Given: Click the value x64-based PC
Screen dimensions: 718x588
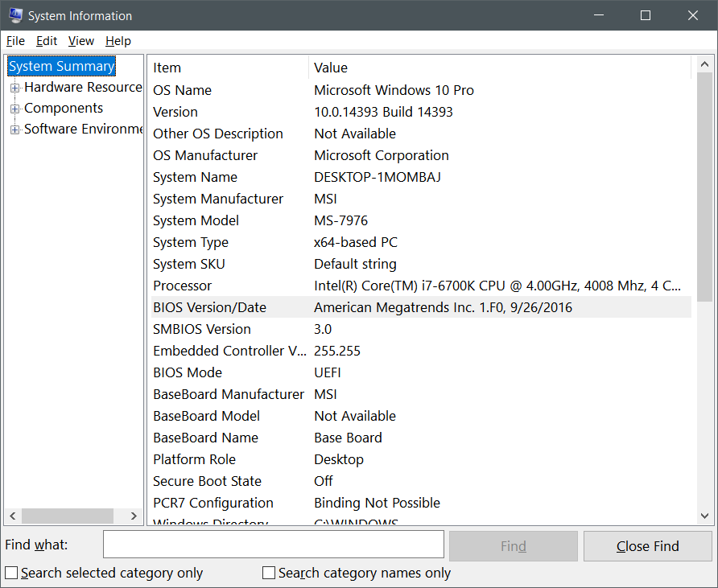Looking at the screenshot, I should [x=356, y=242].
